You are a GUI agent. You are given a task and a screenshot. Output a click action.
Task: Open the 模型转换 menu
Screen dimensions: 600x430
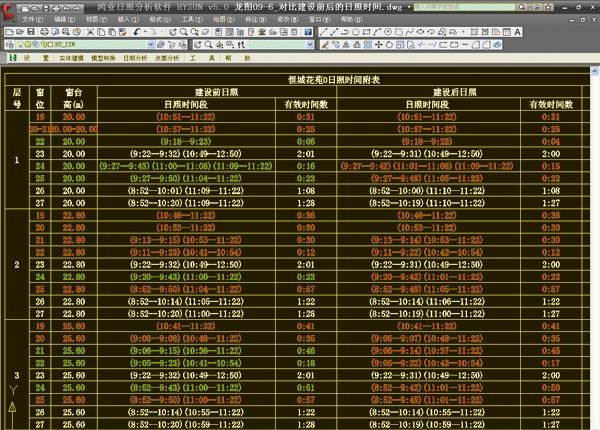tap(103, 58)
